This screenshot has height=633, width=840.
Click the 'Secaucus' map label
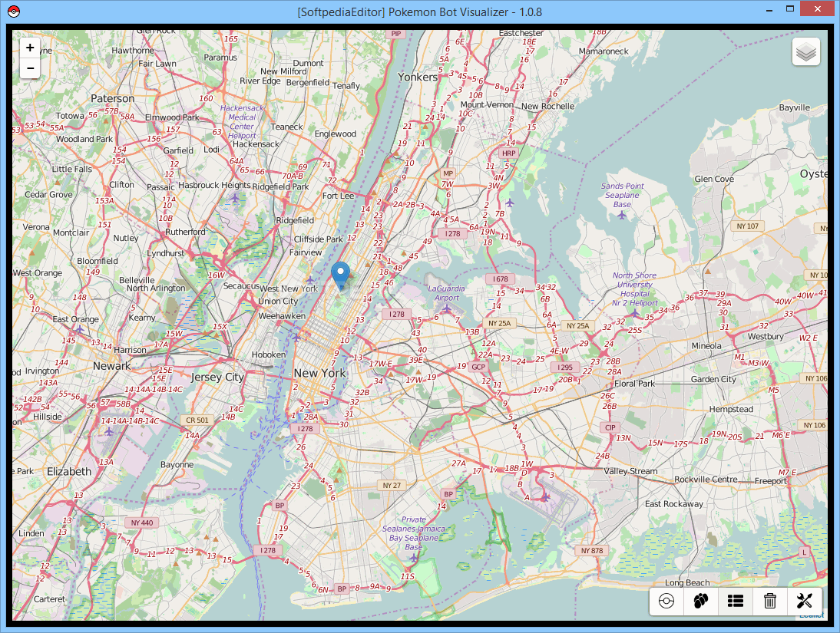pyautogui.click(x=241, y=286)
